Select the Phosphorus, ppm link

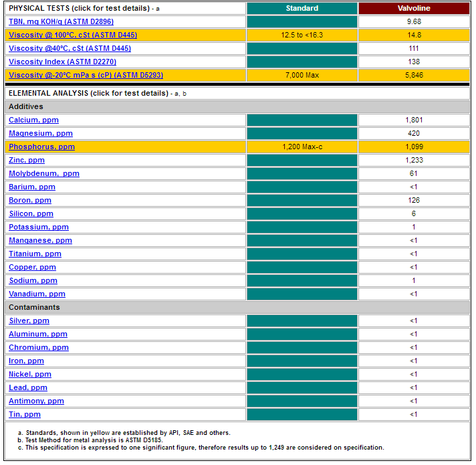click(x=41, y=147)
